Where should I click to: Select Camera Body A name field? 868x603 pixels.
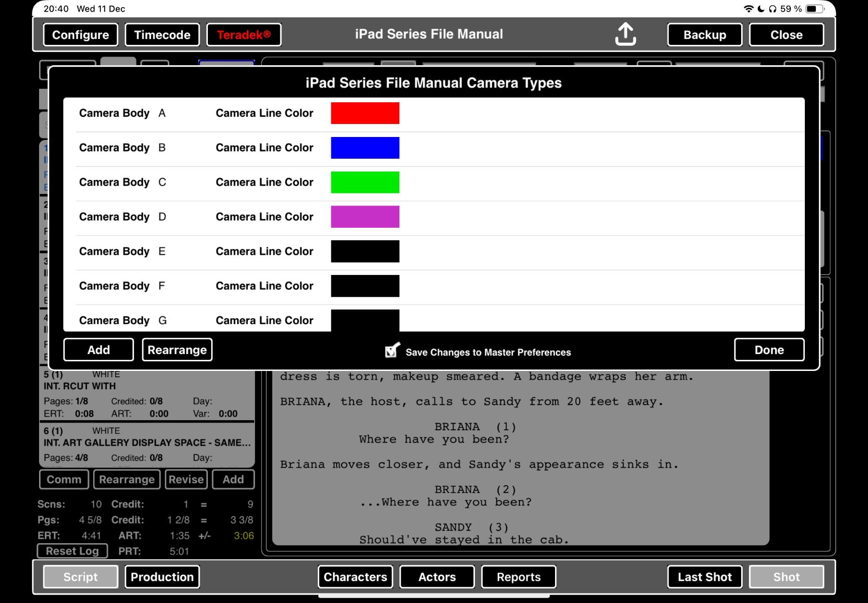pyautogui.click(x=162, y=113)
